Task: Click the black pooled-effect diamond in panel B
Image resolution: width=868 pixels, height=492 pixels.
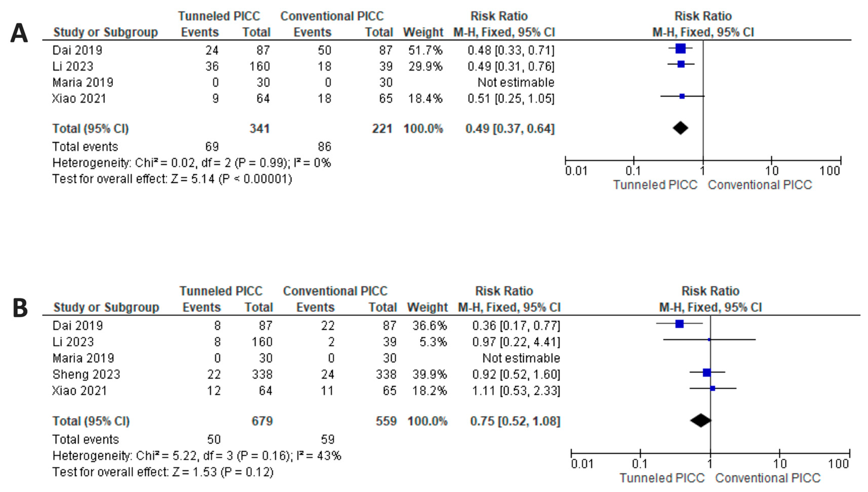Action: click(x=701, y=420)
